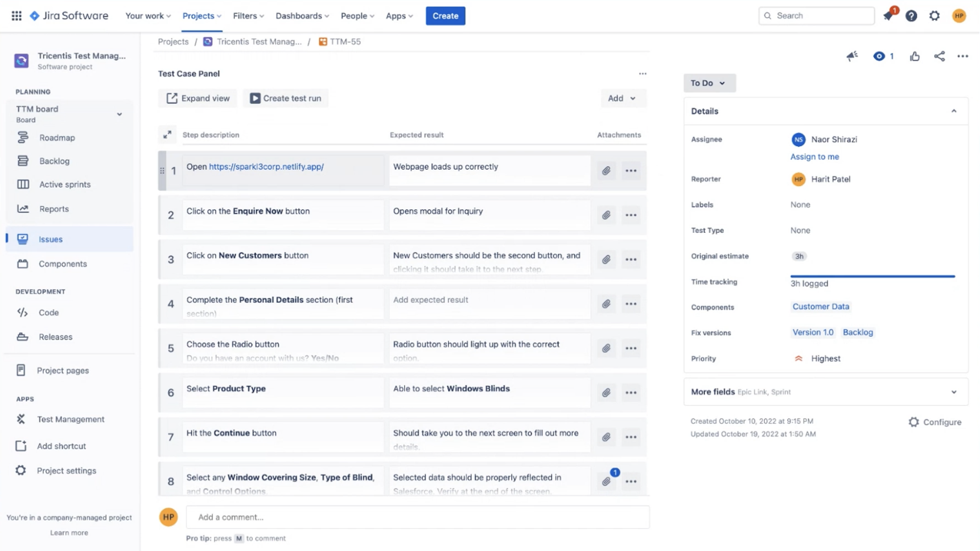
Task: Click the blue Create button
Action: point(445,16)
